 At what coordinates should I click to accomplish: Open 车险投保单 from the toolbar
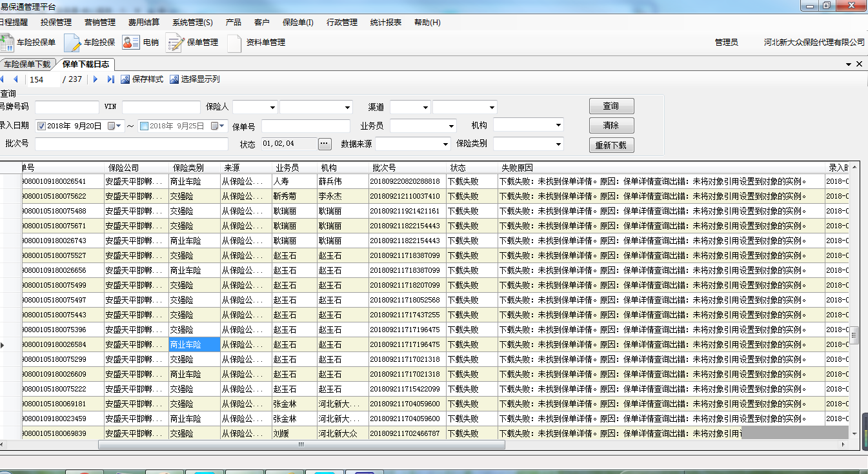[x=29, y=43]
